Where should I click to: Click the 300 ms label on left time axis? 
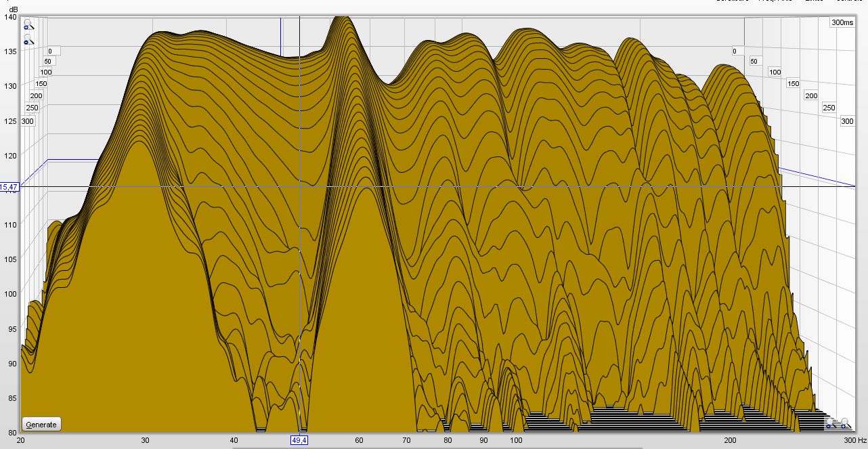point(27,121)
